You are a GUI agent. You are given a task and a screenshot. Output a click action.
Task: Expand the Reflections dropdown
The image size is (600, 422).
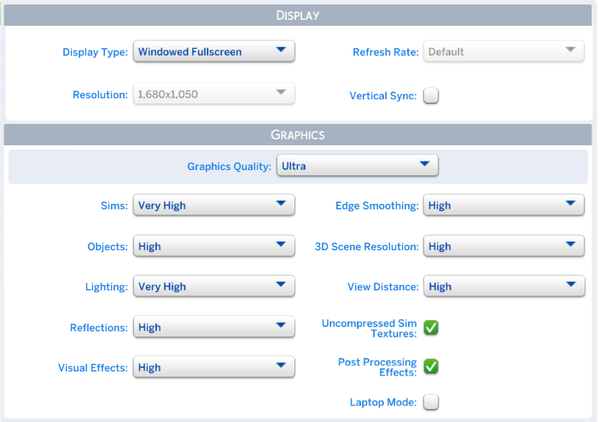pos(213,327)
